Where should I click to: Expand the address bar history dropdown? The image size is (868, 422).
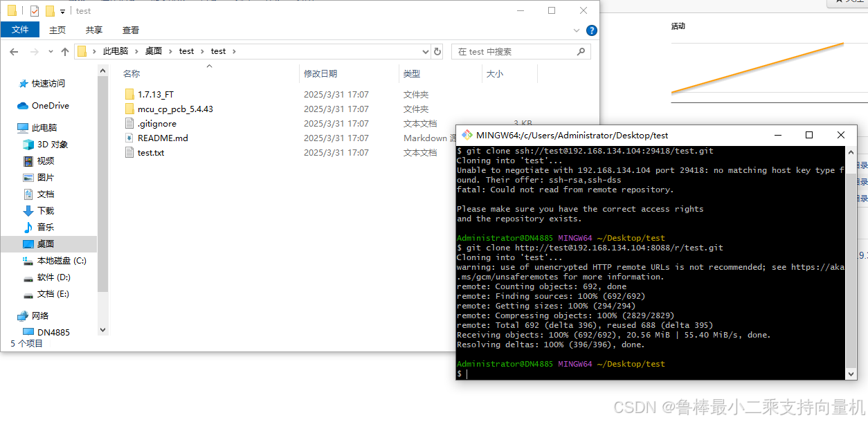(426, 51)
